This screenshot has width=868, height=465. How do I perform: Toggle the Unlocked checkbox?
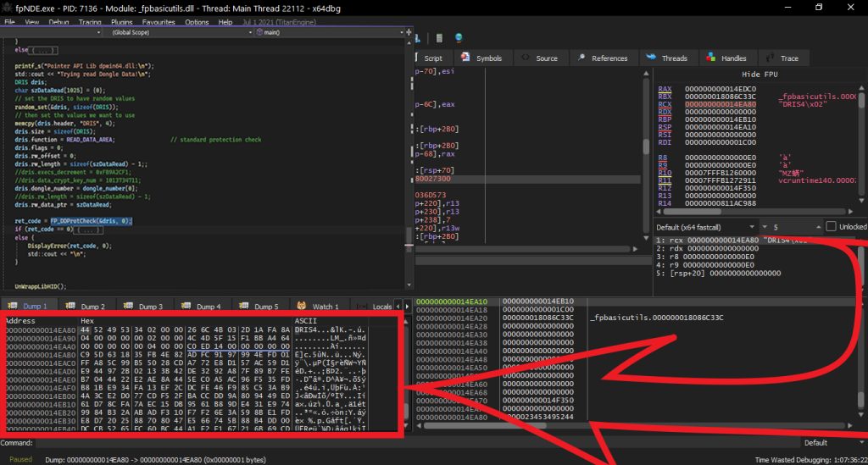[x=832, y=227]
